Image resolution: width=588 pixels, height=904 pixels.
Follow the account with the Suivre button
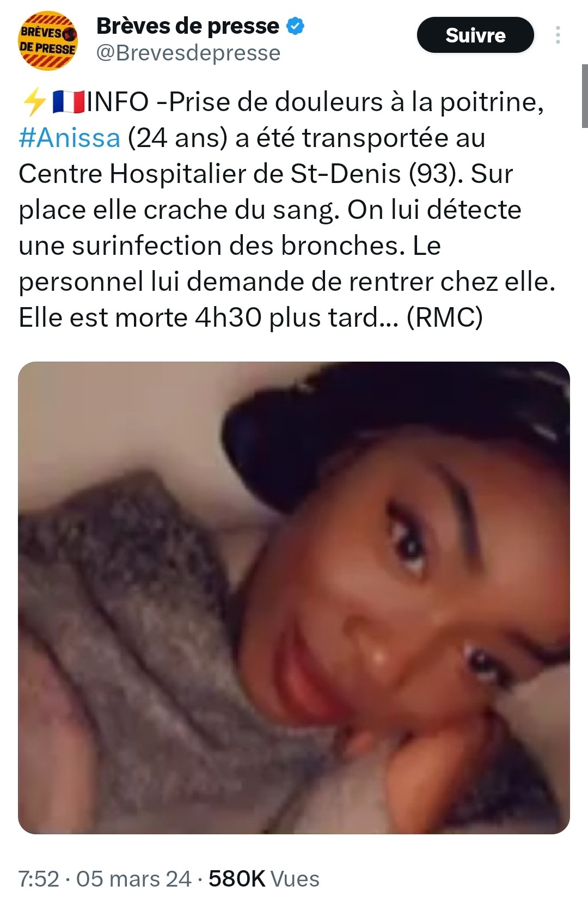coord(475,35)
